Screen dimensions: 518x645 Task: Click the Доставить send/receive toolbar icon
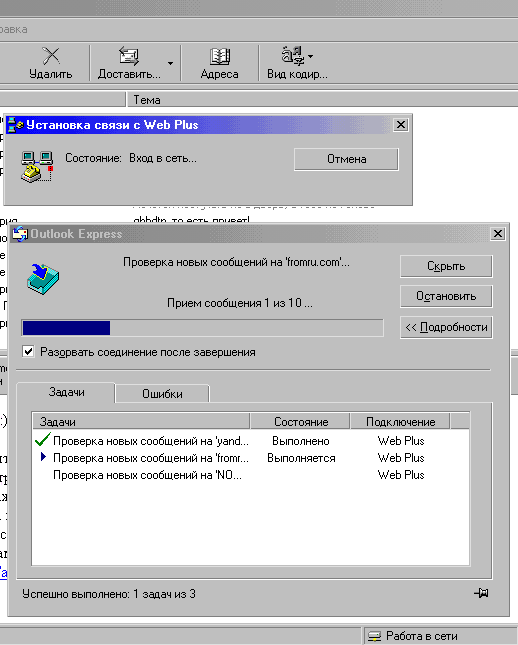click(x=129, y=56)
